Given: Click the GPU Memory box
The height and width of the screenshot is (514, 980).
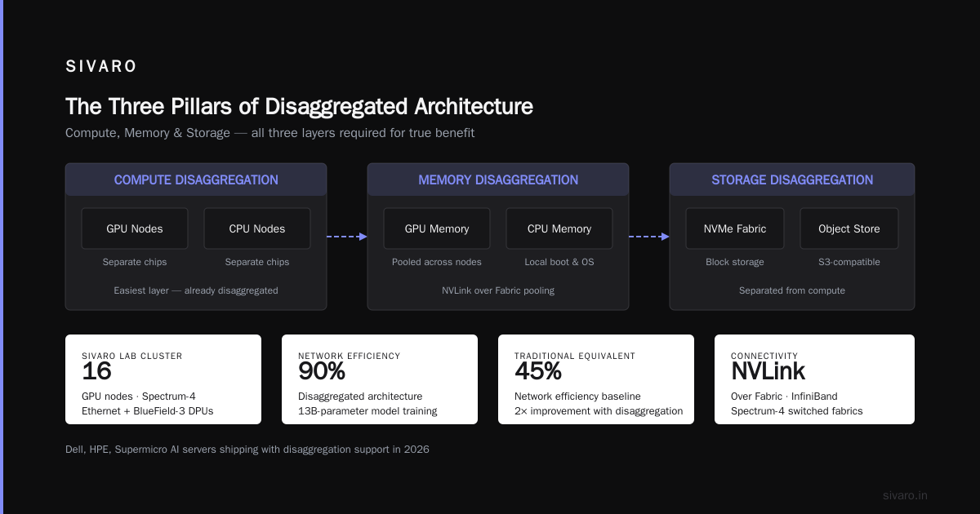Looking at the screenshot, I should [x=437, y=228].
